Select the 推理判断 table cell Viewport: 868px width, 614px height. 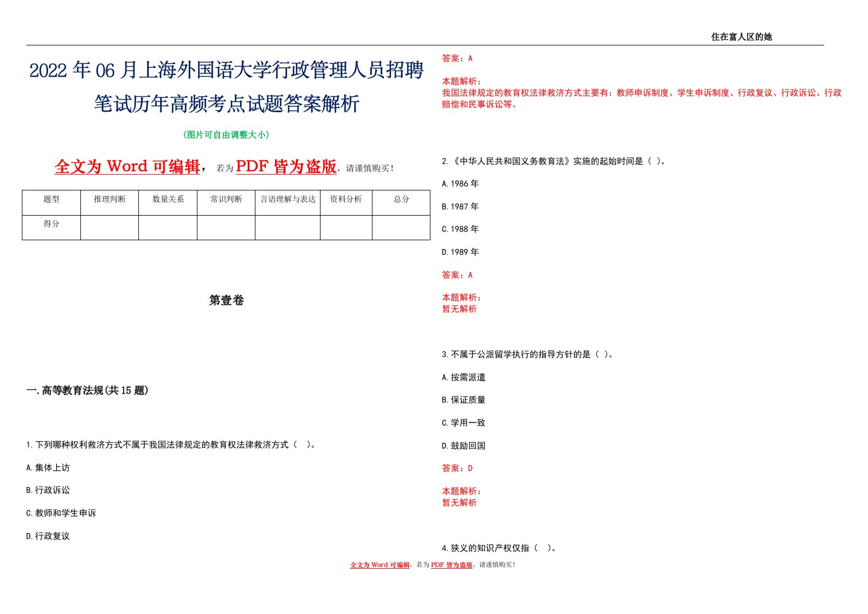(x=109, y=202)
